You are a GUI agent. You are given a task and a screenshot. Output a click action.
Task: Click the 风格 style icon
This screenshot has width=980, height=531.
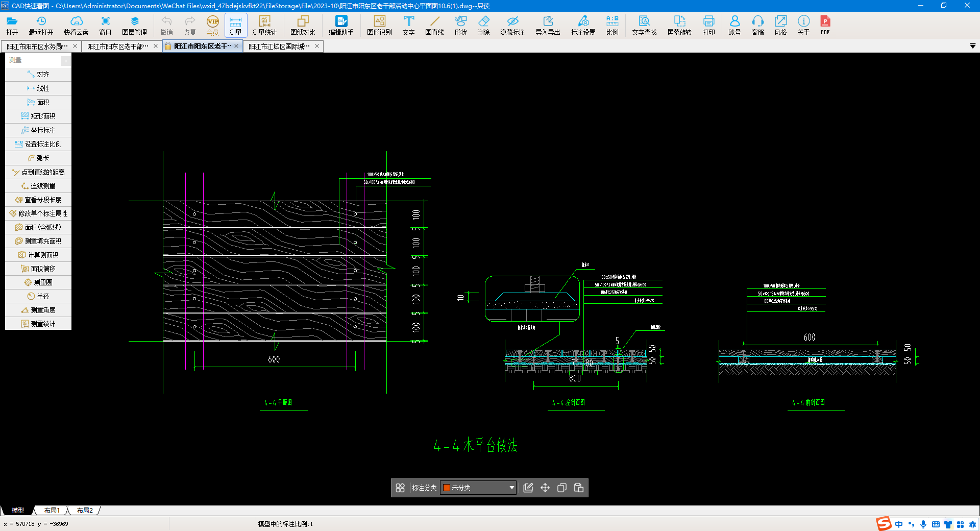point(780,25)
